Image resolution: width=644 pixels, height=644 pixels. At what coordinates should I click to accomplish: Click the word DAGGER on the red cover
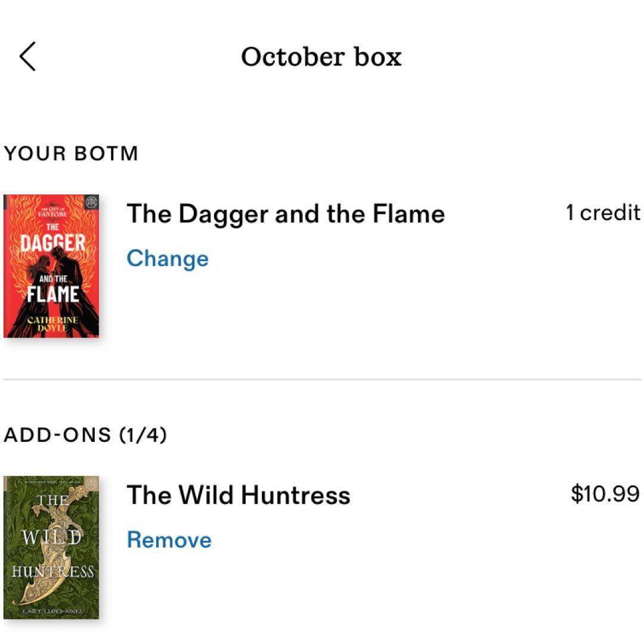pyautogui.click(x=52, y=243)
